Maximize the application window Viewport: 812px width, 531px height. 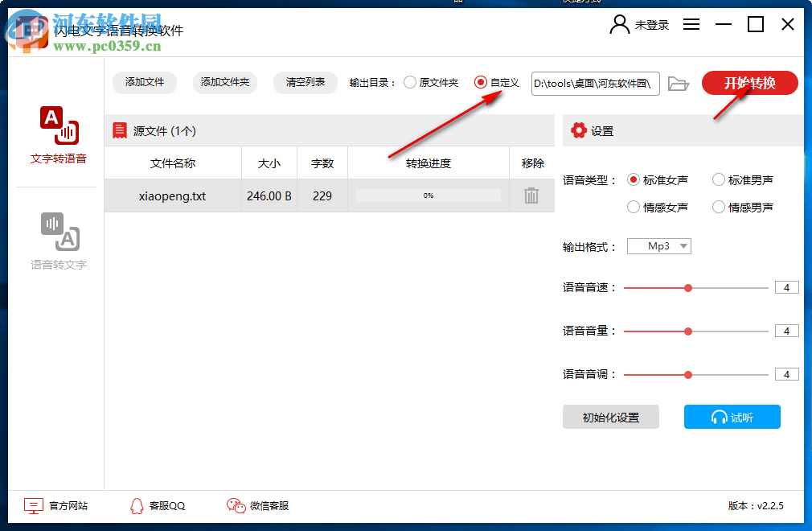[756, 24]
